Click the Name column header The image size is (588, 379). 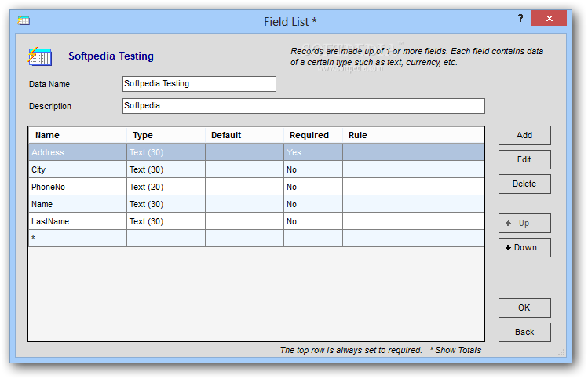click(78, 135)
